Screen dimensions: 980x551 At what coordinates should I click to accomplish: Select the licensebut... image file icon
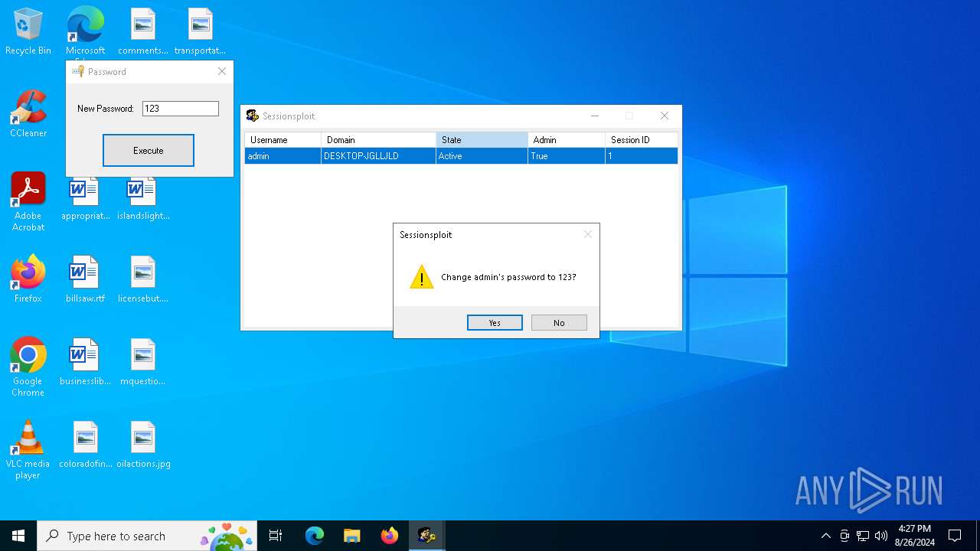tap(143, 279)
